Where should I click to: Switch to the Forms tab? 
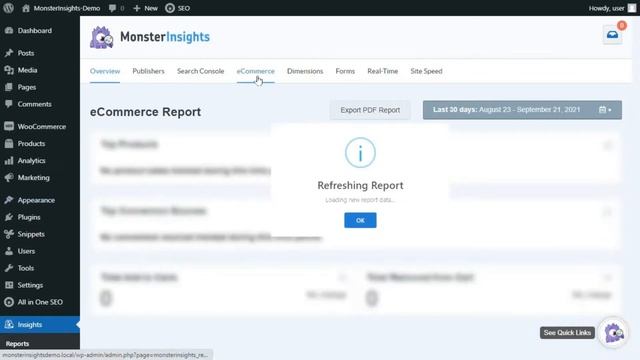coord(345,71)
